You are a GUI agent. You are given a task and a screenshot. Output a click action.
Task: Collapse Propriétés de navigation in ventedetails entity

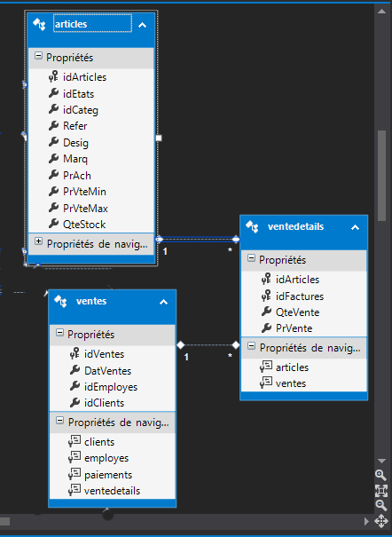pyautogui.click(x=251, y=346)
